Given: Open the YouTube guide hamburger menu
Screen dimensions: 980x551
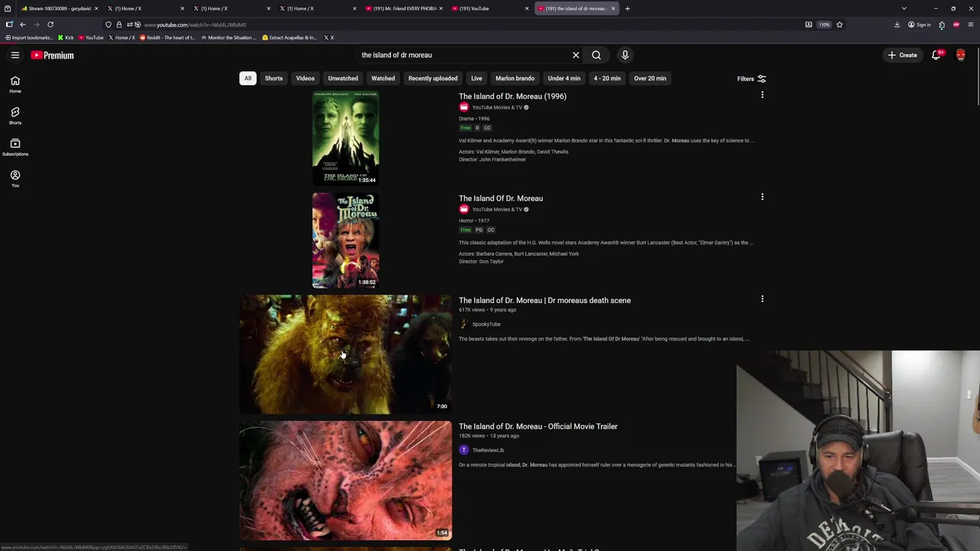Looking at the screenshot, I should [15, 55].
